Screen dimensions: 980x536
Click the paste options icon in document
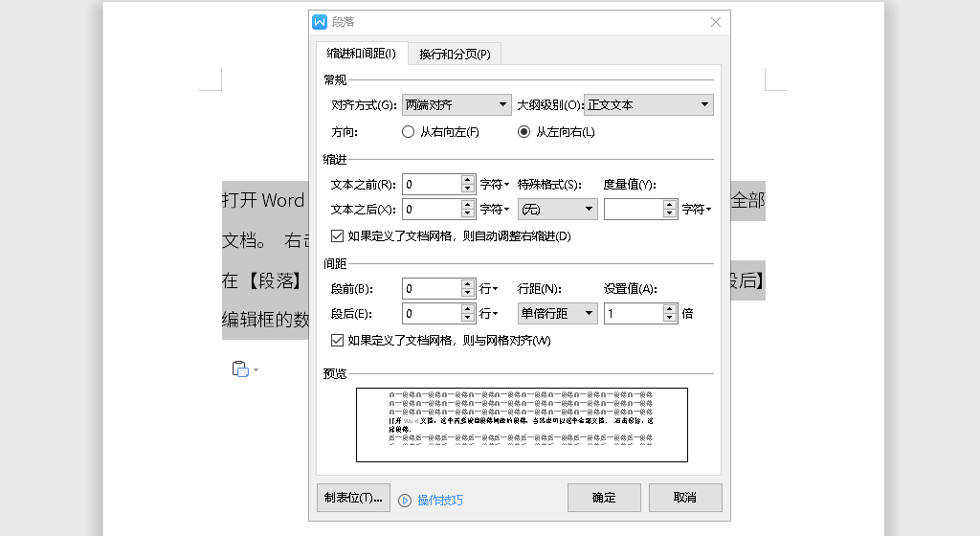240,369
